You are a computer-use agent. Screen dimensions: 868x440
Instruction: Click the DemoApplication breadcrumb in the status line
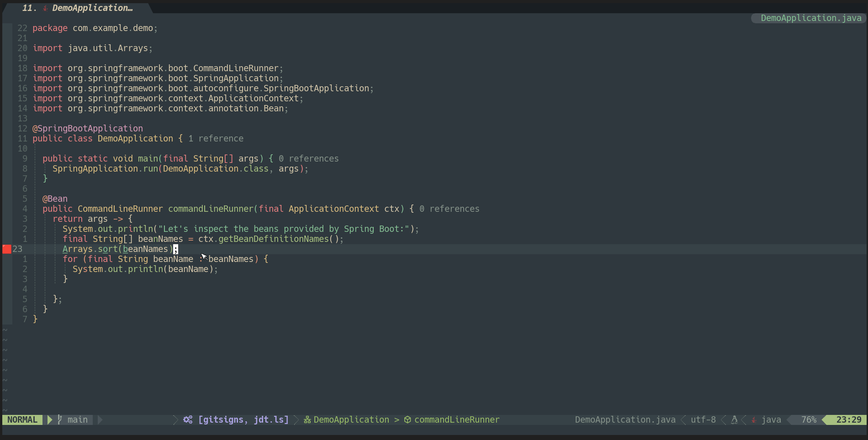pyautogui.click(x=351, y=419)
